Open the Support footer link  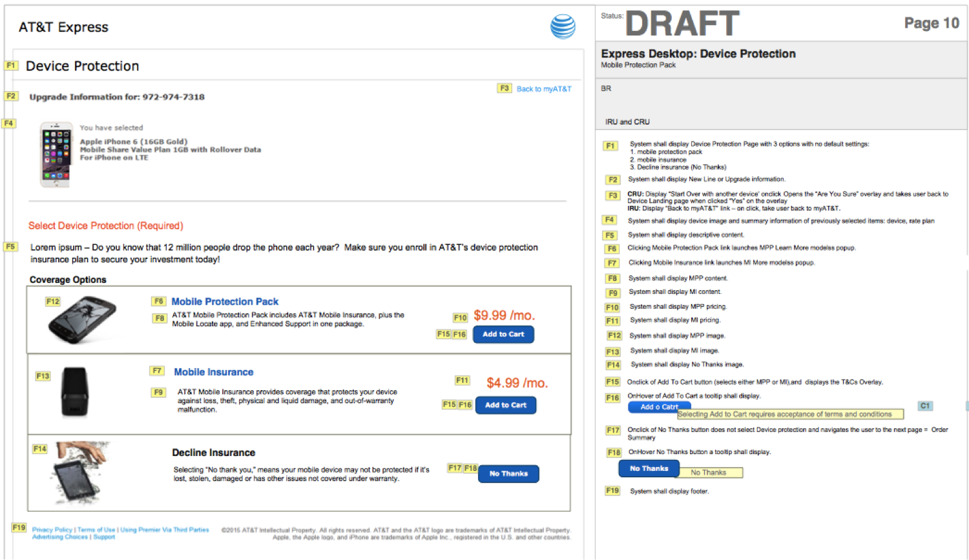coord(104,537)
